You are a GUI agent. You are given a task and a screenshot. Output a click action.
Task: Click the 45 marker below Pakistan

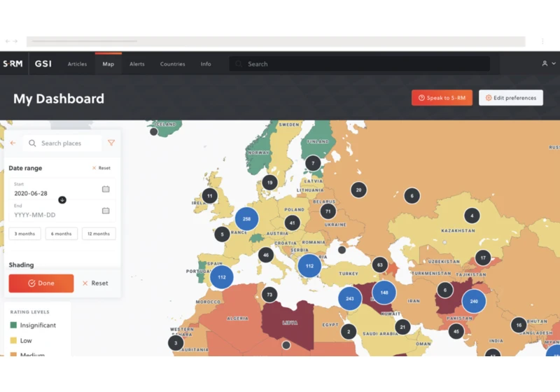(456, 331)
